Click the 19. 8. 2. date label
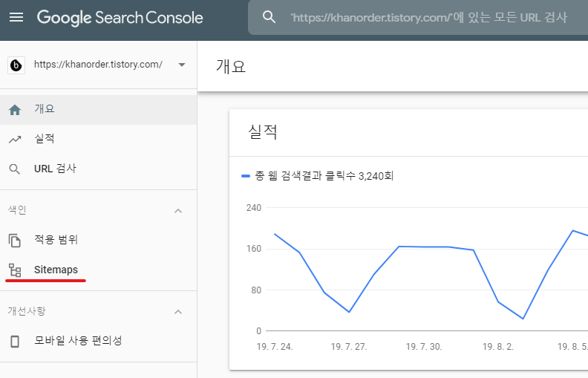Image resolution: width=588 pixels, height=378 pixels. [x=498, y=347]
